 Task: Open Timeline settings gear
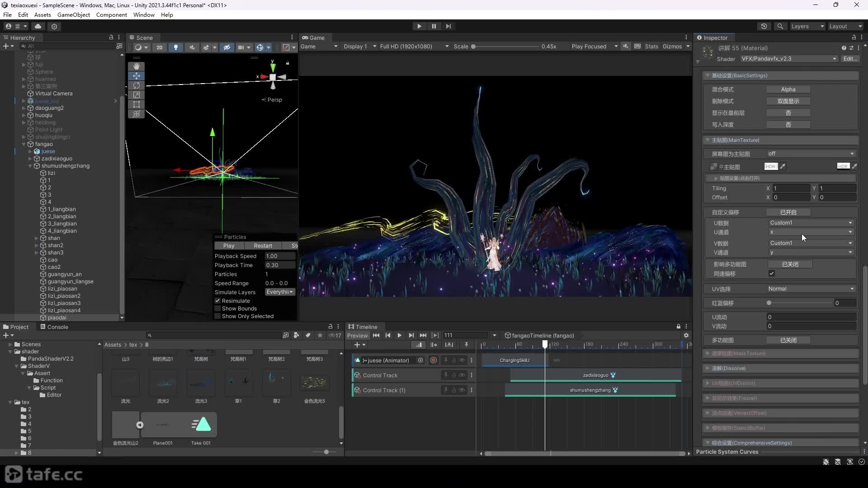pyautogui.click(x=686, y=335)
